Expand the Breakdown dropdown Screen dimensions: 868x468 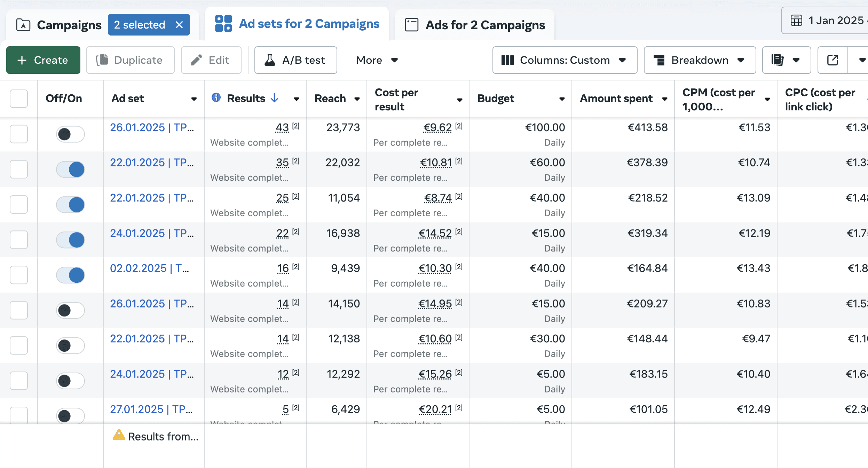[x=700, y=60]
